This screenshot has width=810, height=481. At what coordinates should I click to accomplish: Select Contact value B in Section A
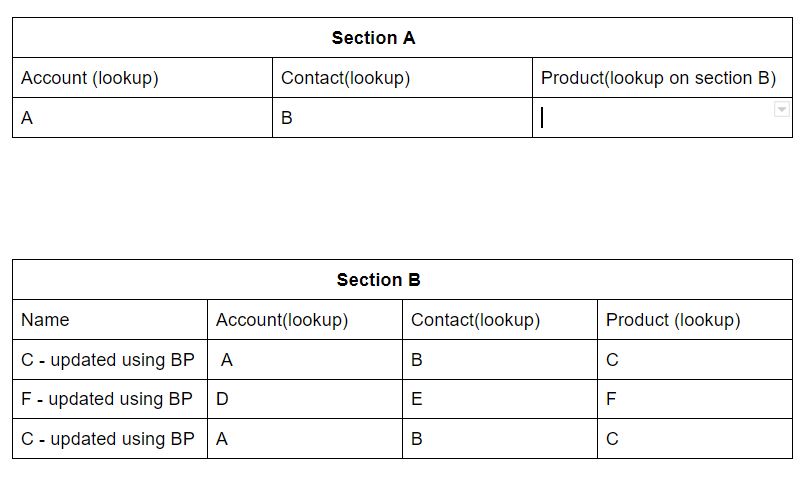(287, 118)
